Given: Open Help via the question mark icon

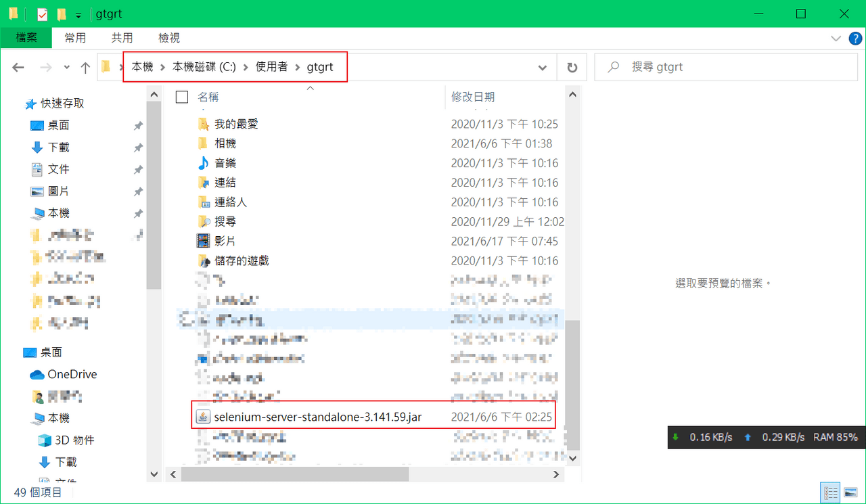Looking at the screenshot, I should pos(854,38).
